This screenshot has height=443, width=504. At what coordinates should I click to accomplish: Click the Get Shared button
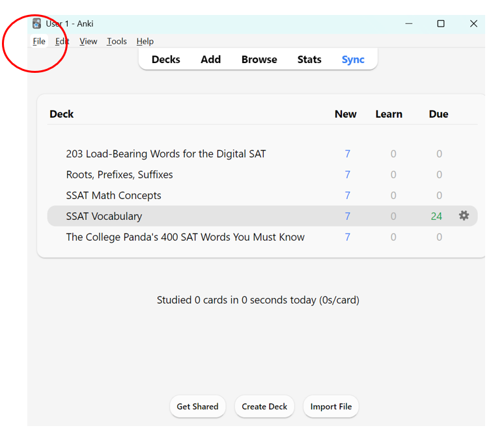tap(197, 407)
